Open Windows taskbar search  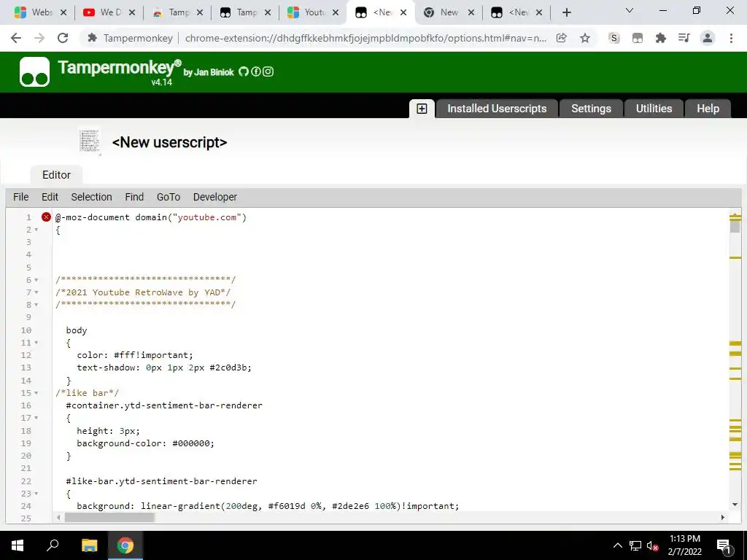pos(53,545)
